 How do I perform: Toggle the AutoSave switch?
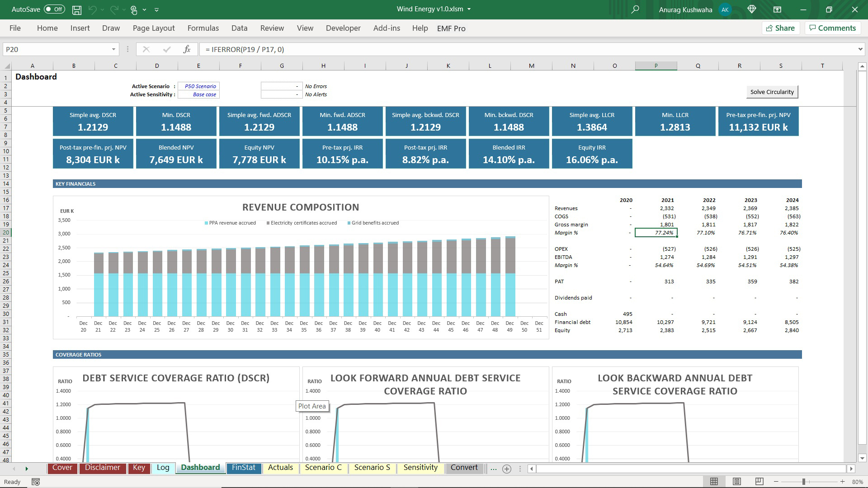tap(54, 9)
